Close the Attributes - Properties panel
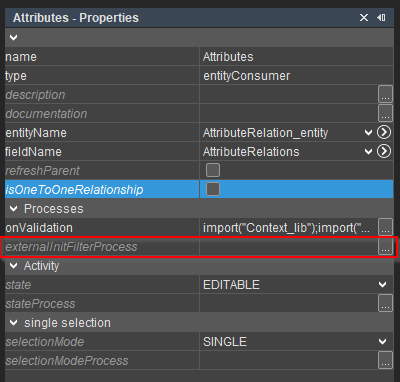 (364, 18)
